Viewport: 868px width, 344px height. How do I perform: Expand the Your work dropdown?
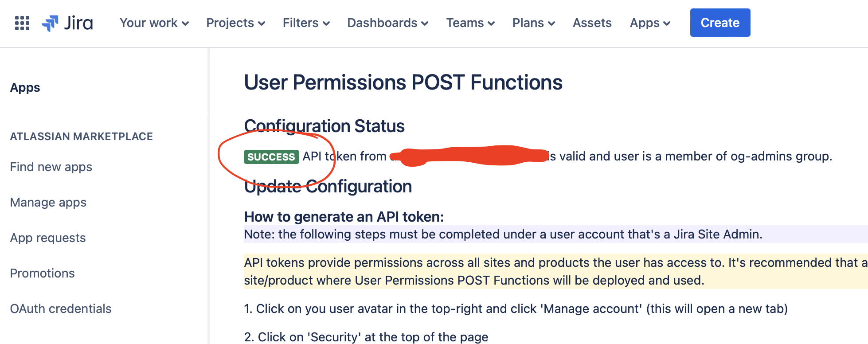(x=154, y=23)
